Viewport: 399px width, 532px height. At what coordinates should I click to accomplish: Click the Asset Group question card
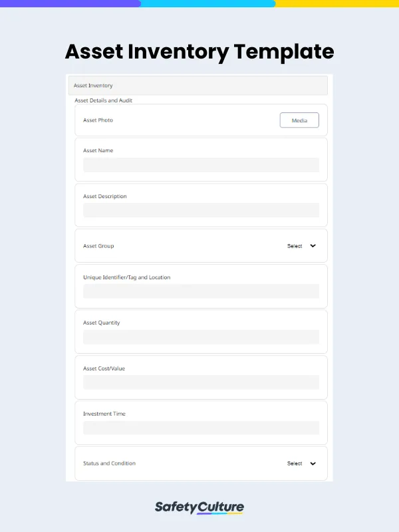tap(199, 245)
